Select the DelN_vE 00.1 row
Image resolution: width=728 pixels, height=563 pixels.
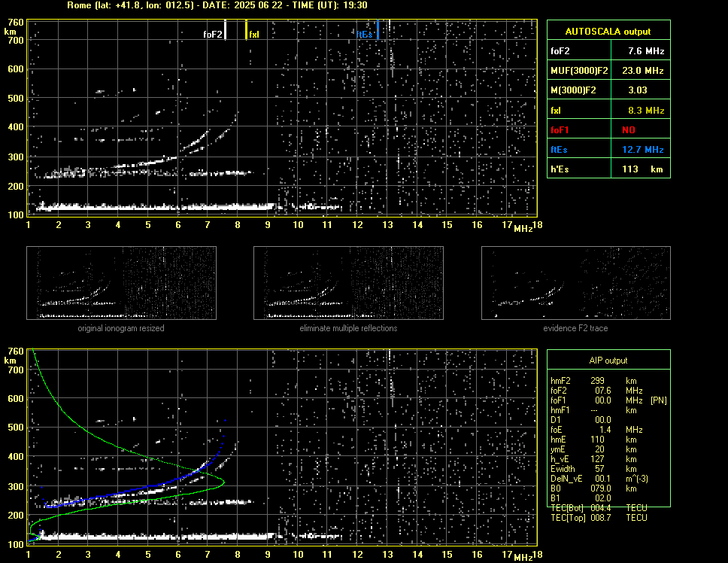click(599, 479)
